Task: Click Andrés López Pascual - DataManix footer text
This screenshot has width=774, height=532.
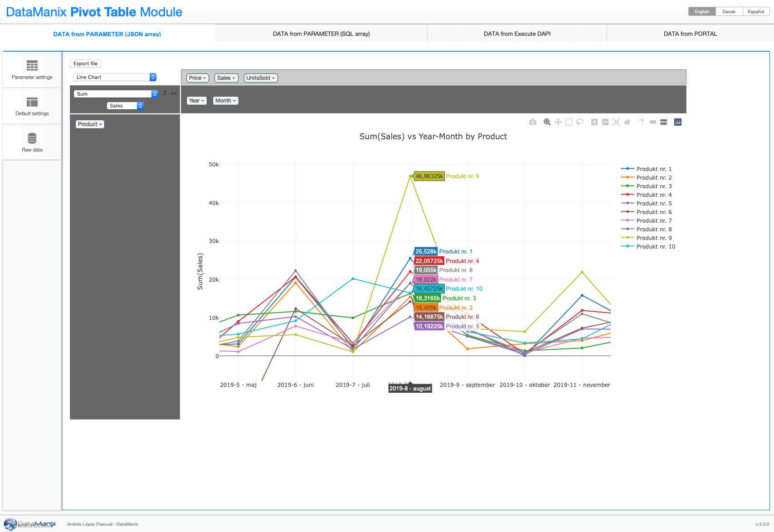Action: tap(102, 524)
